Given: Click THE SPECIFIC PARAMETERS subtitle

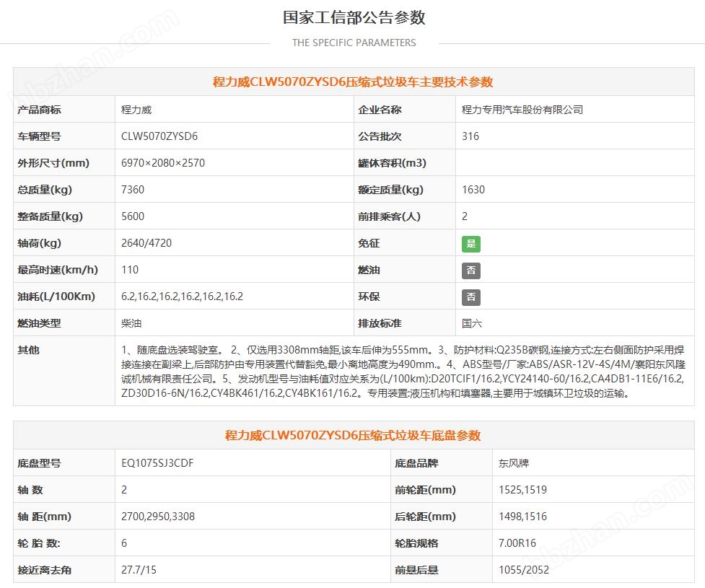Looking at the screenshot, I should pos(354,43).
